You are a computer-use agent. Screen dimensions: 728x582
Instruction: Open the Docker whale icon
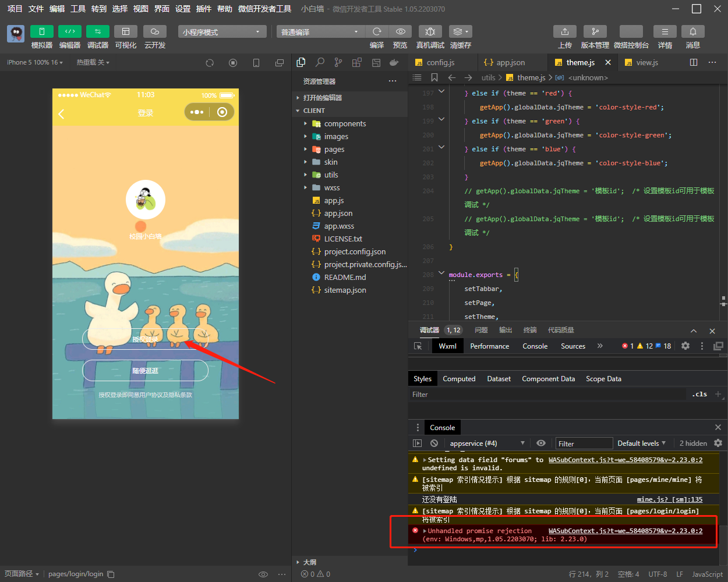(x=394, y=62)
